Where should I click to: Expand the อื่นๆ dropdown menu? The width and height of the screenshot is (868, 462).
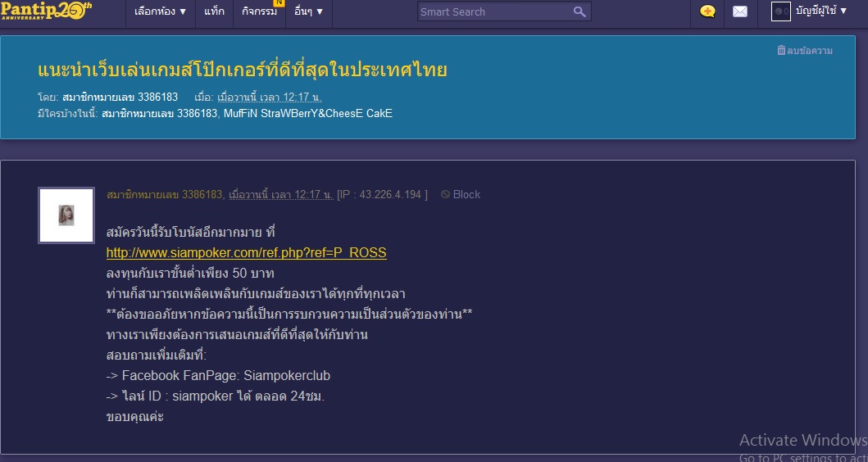pos(309,11)
